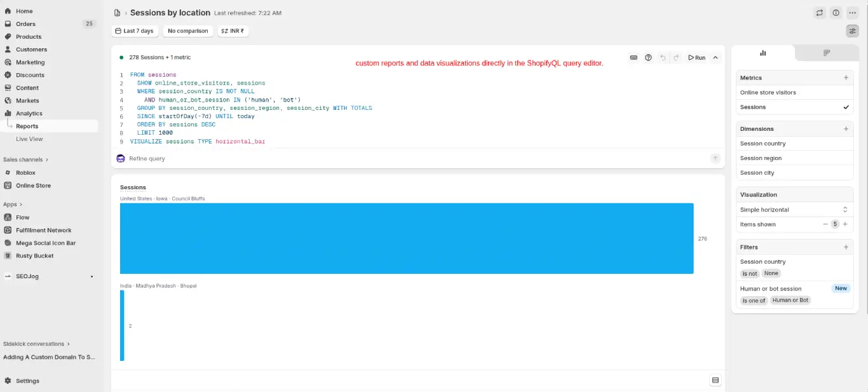The height and width of the screenshot is (392, 868).
Task: Click the keyboard shortcuts icon above the query editor
Action: coord(634,57)
